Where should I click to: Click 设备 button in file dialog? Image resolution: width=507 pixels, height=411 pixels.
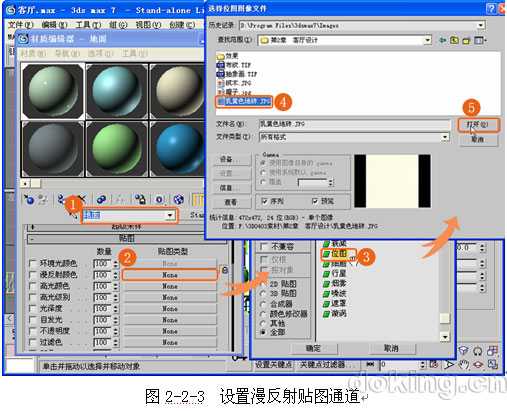232,159
